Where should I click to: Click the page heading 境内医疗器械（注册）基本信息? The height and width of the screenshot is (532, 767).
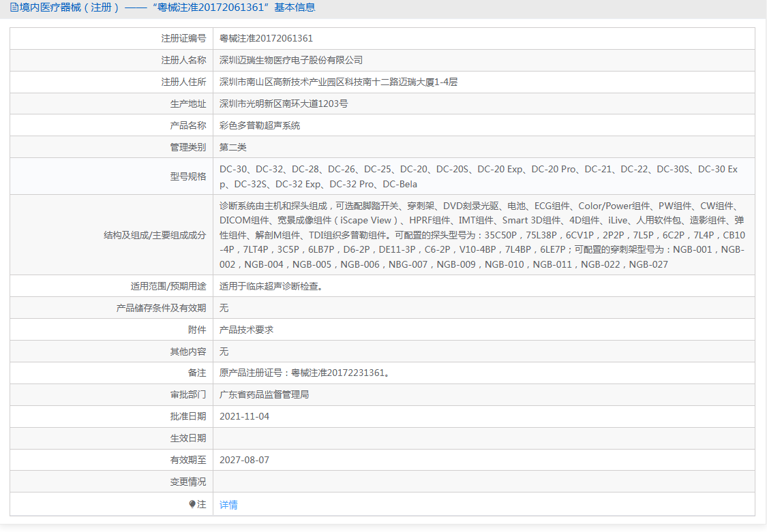click(167, 7)
